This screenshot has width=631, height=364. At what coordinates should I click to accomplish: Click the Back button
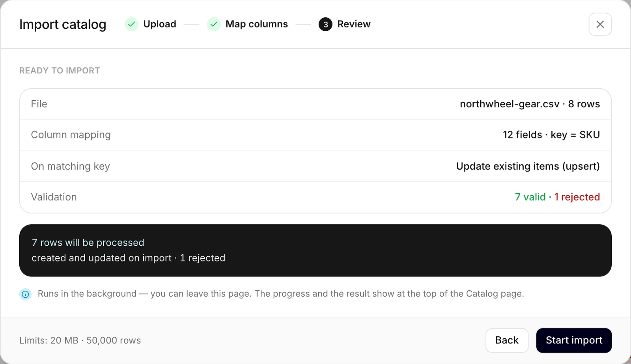tap(507, 340)
